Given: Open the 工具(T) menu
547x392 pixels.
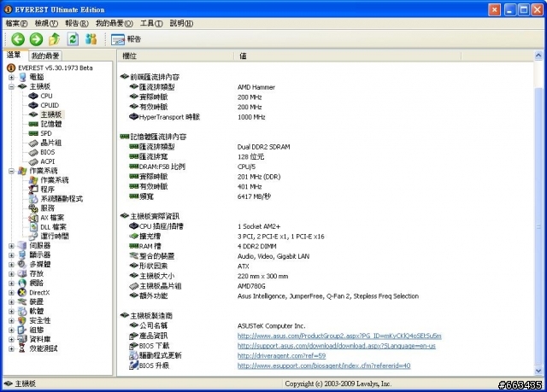Looking at the screenshot, I should (151, 23).
